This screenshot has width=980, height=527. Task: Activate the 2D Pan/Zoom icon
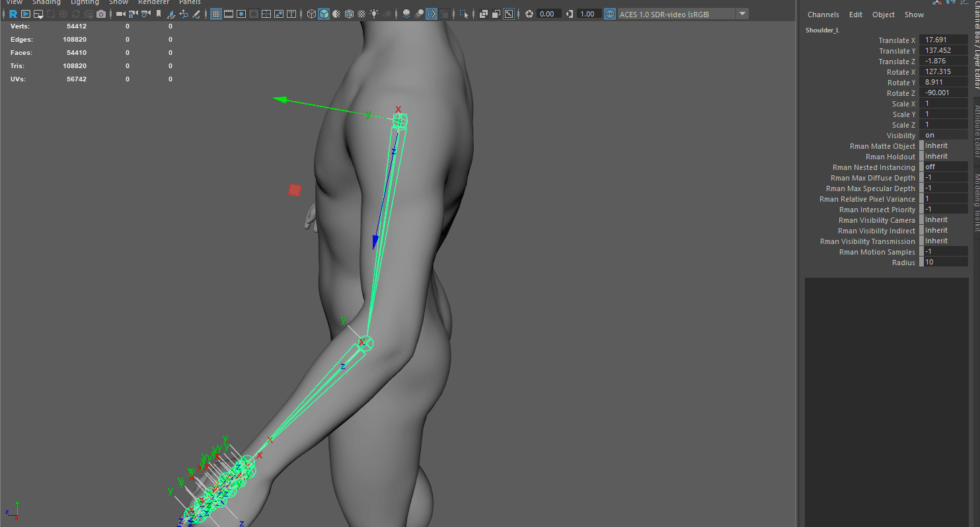click(184, 14)
